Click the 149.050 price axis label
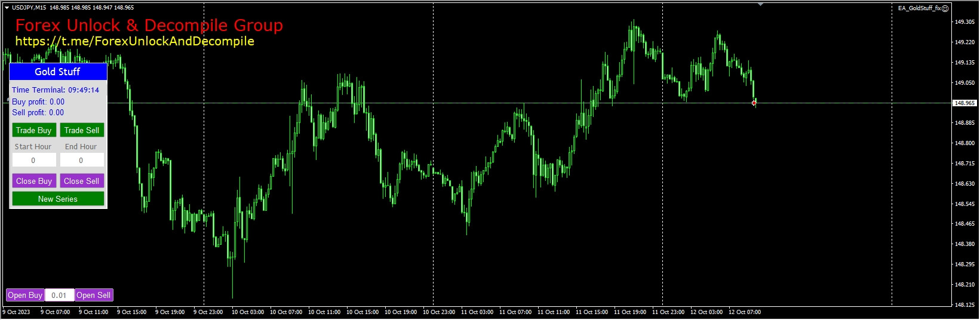 (x=964, y=83)
